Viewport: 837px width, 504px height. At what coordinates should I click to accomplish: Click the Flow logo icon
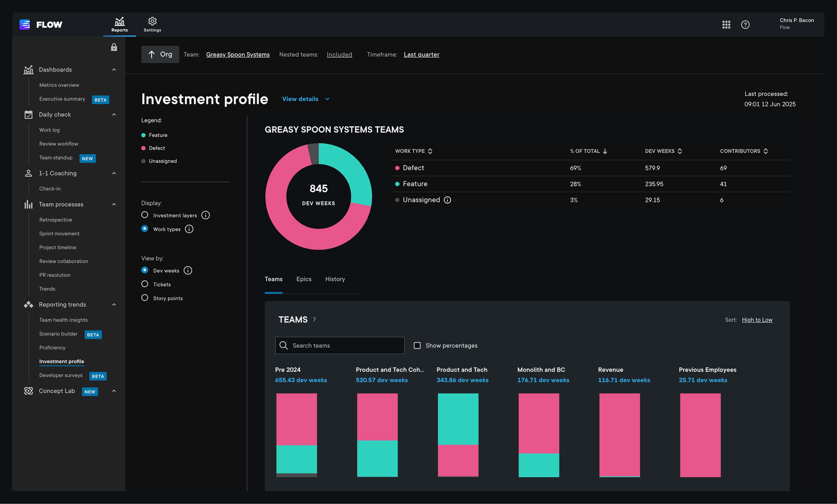(25, 24)
